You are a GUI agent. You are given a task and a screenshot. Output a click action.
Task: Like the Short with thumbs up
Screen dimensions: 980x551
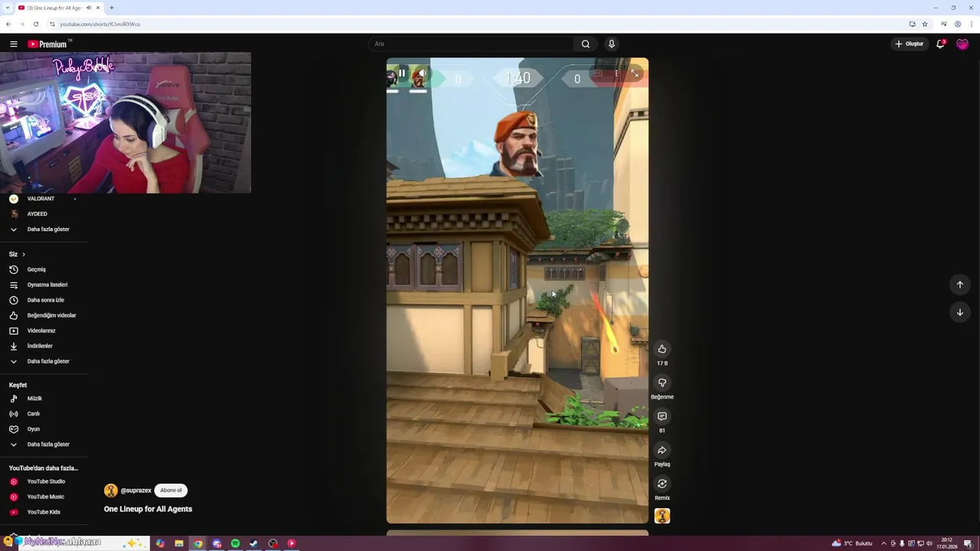(x=662, y=349)
